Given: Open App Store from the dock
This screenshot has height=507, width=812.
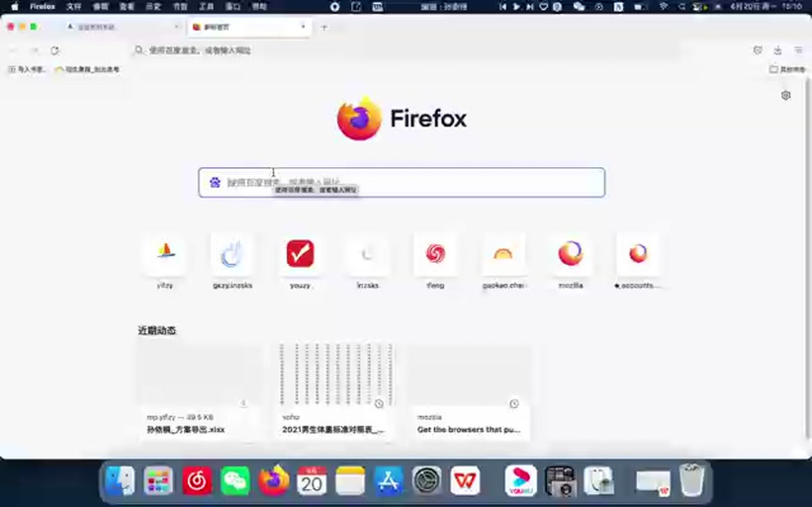Looking at the screenshot, I should tap(389, 481).
